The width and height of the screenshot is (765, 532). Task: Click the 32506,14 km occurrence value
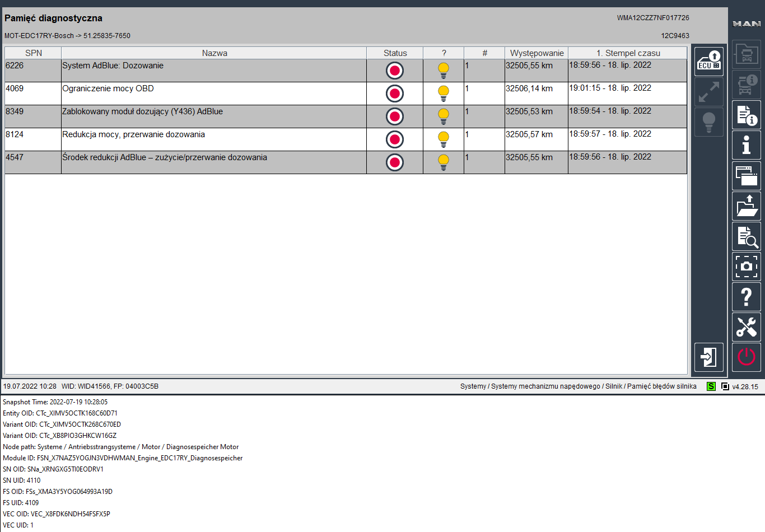(x=529, y=88)
